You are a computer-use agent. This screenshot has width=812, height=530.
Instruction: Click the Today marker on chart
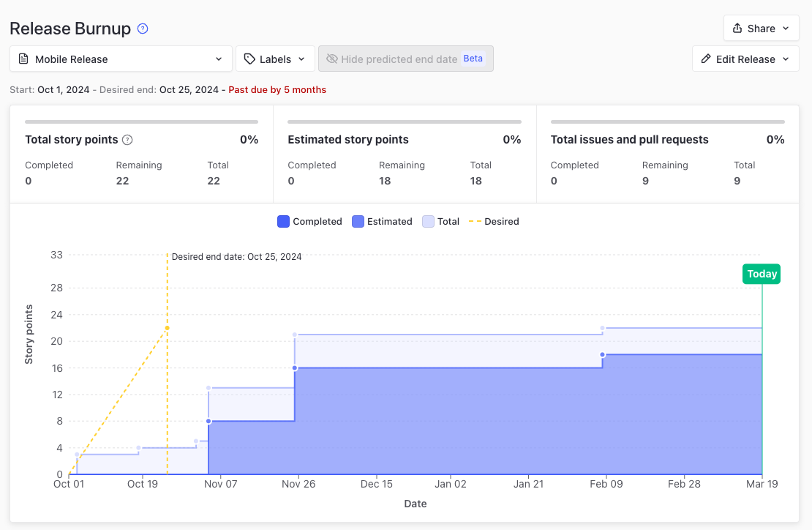[762, 274]
